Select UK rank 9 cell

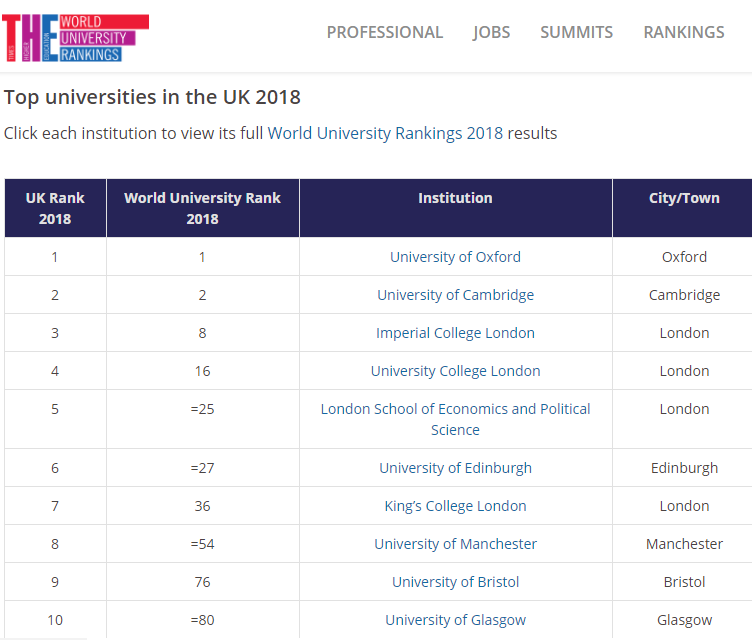(56, 581)
